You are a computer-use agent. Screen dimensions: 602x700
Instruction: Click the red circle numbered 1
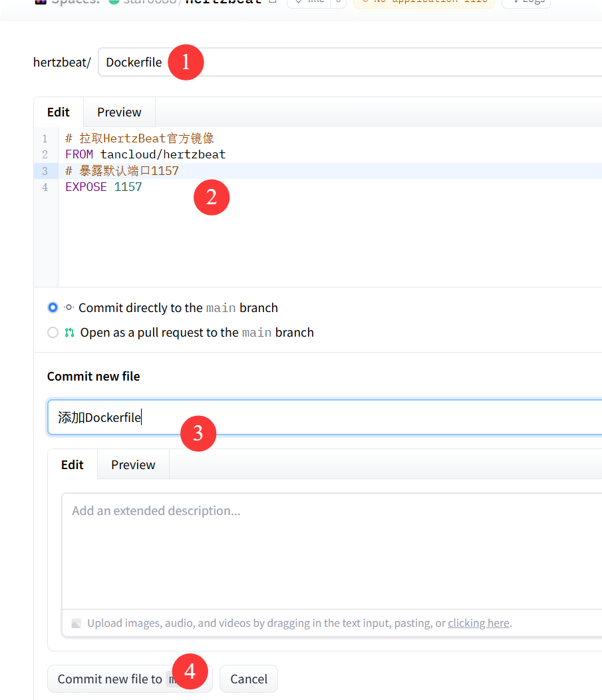pos(186,63)
